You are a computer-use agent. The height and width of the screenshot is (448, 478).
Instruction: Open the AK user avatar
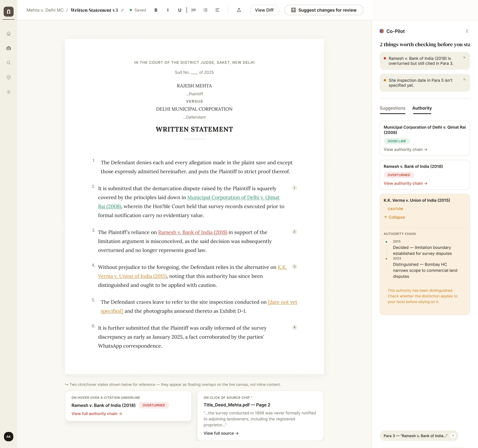click(8, 437)
